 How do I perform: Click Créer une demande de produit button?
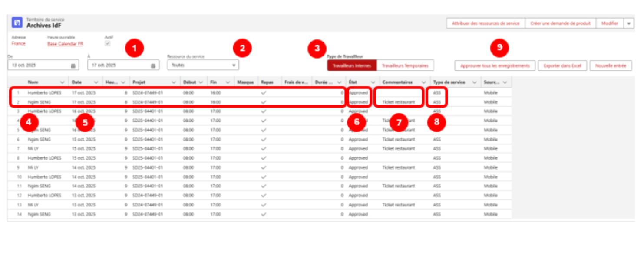560,23
